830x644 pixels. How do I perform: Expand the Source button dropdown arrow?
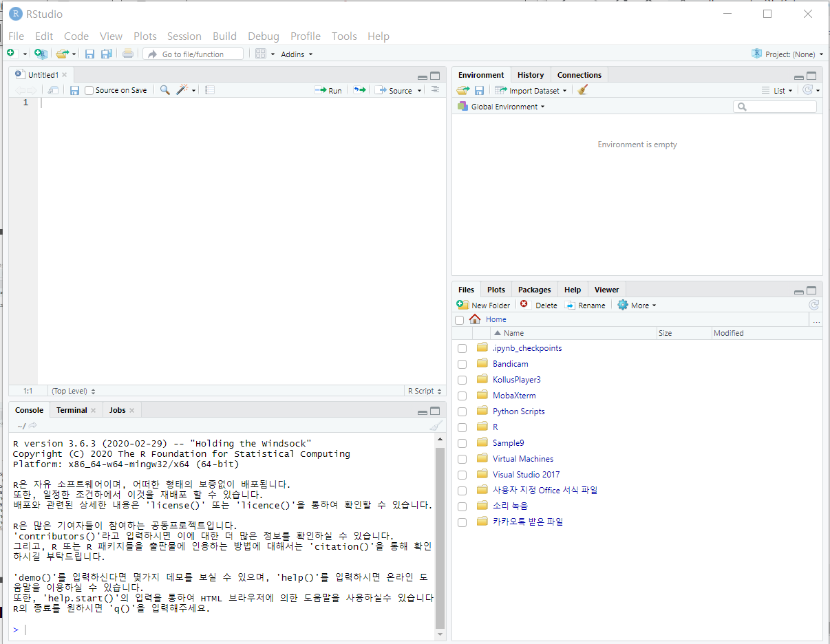point(420,91)
